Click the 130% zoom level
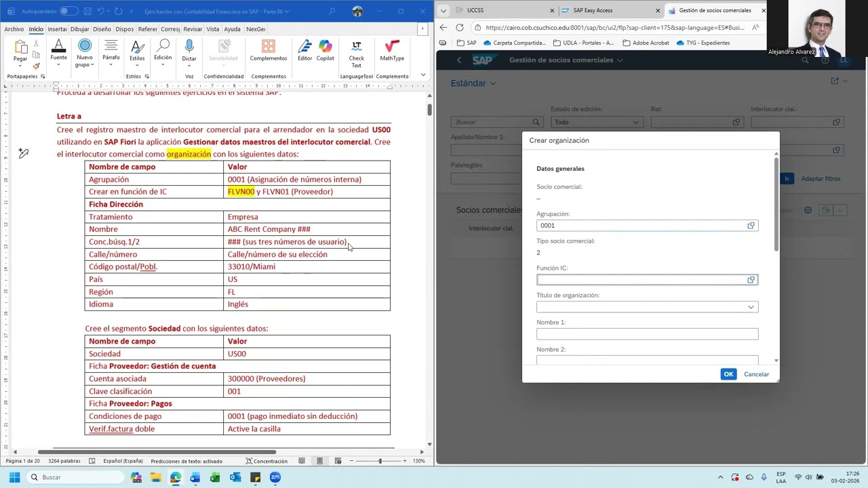868x488 pixels. pos(419,461)
